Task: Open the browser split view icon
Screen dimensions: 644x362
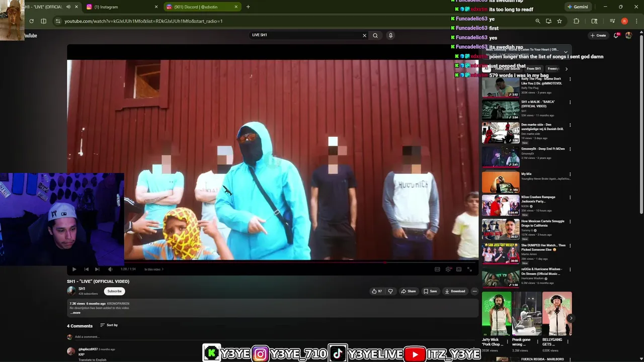Action: (x=43, y=21)
